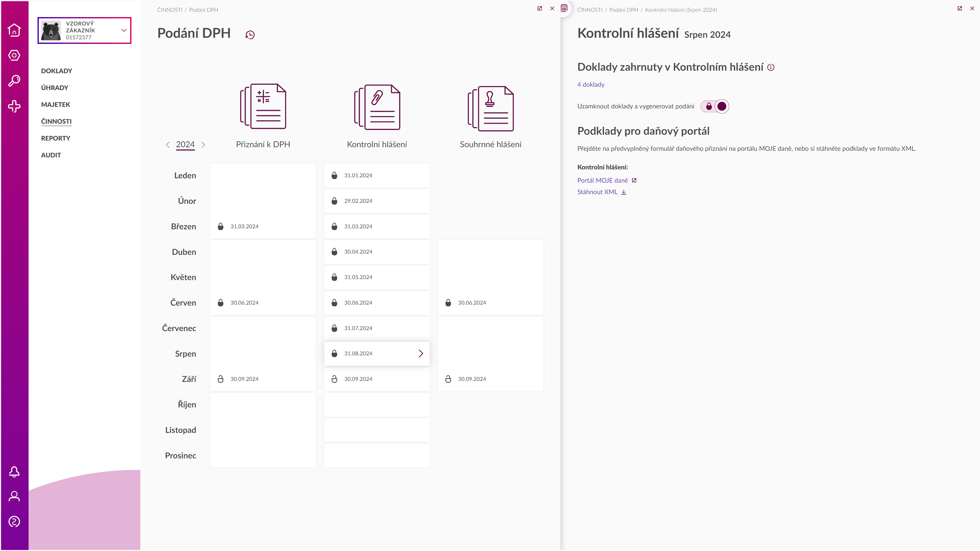The width and height of the screenshot is (980, 551).
Task: Click the Kontrolní hlášení paperclip document icon
Action: (x=377, y=107)
